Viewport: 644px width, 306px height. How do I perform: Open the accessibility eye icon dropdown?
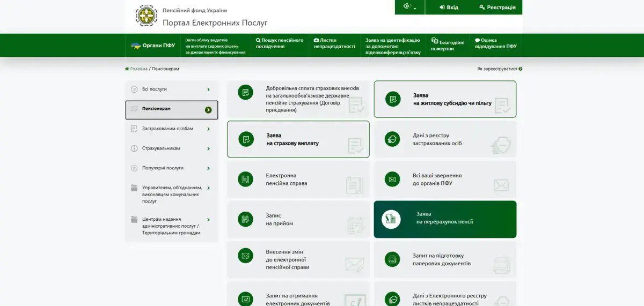[409, 7]
